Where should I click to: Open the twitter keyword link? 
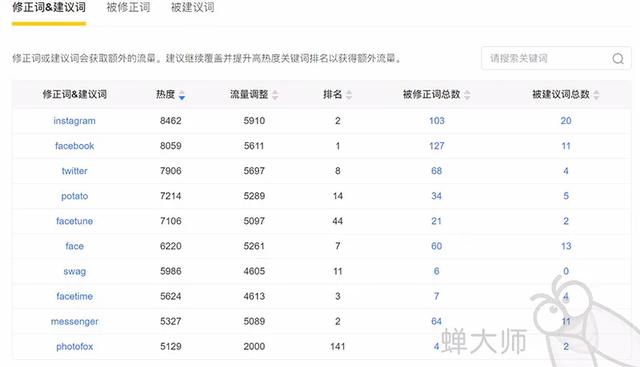point(74,171)
